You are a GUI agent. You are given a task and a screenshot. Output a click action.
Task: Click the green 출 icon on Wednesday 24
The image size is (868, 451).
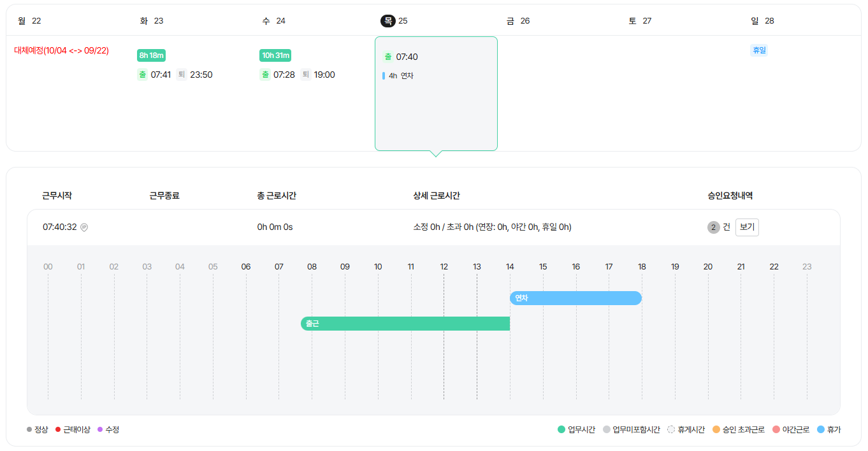point(264,75)
